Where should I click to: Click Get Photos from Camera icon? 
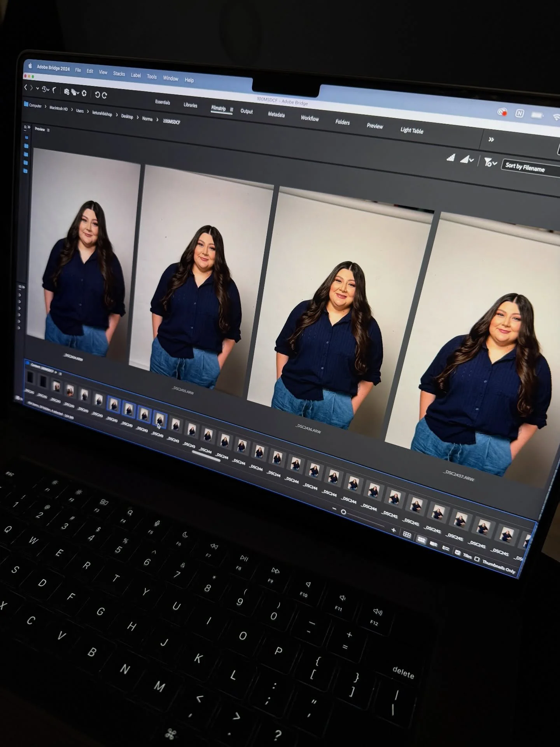click(66, 92)
